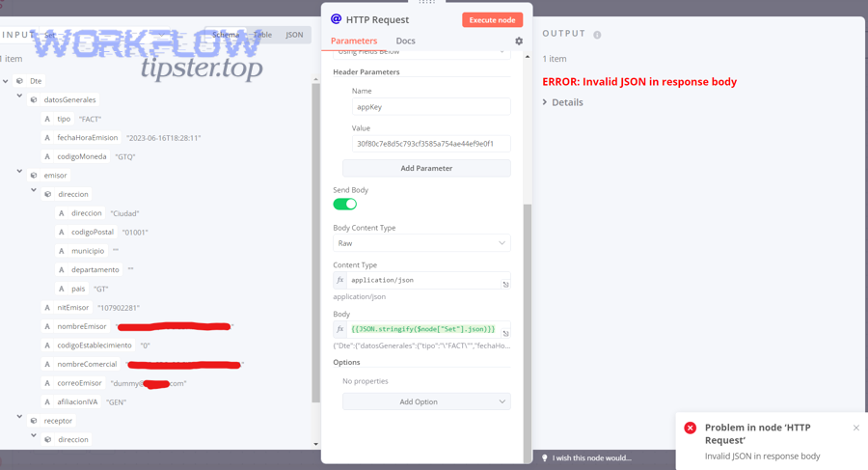Screen dimensions: 868x470
Task: Close the Problem in node notification
Action: click(x=855, y=428)
